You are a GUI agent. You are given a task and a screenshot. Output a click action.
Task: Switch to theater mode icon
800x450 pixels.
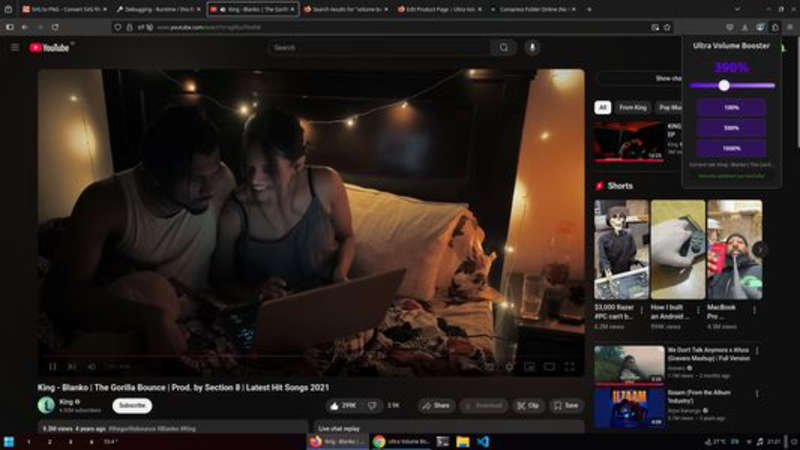pyautogui.click(x=549, y=366)
